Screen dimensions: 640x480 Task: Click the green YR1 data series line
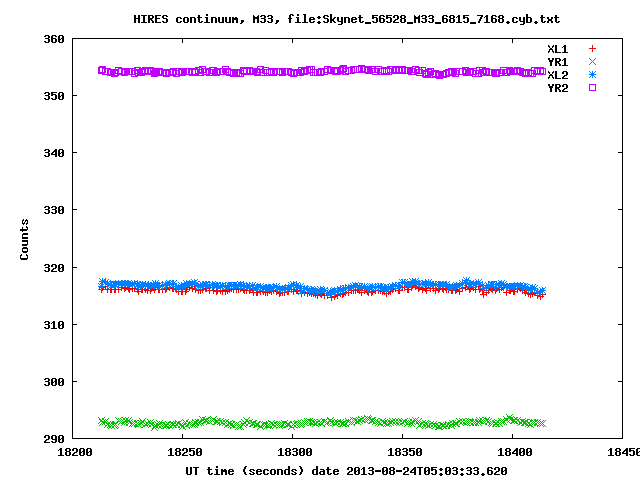tap(322, 422)
